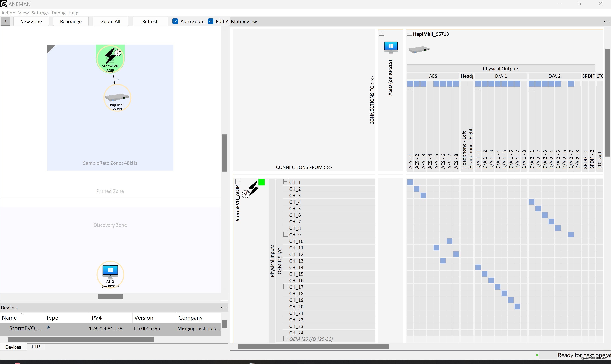Click the Matrix View vertical scrollbar
This screenshot has width=611, height=364.
[607, 103]
